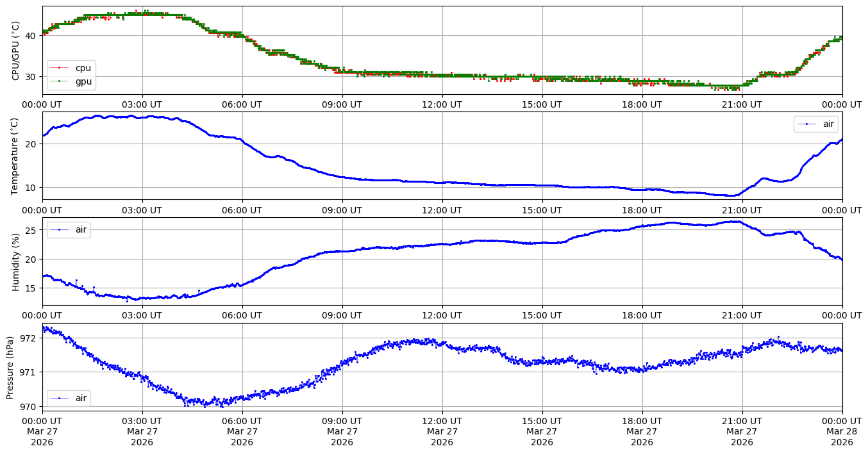Viewport: 868px width, 453px height.
Task: Click the 15 tick on humidity axis
Action: coord(31,288)
